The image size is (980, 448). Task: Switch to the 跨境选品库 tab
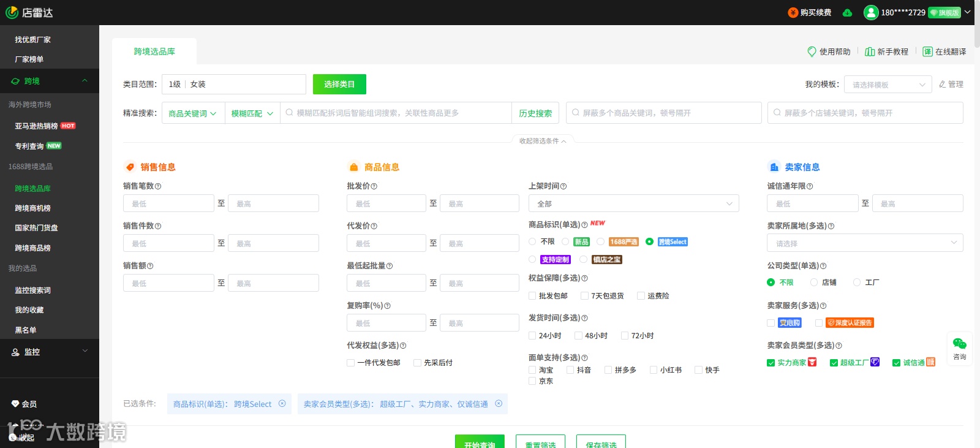pos(154,51)
